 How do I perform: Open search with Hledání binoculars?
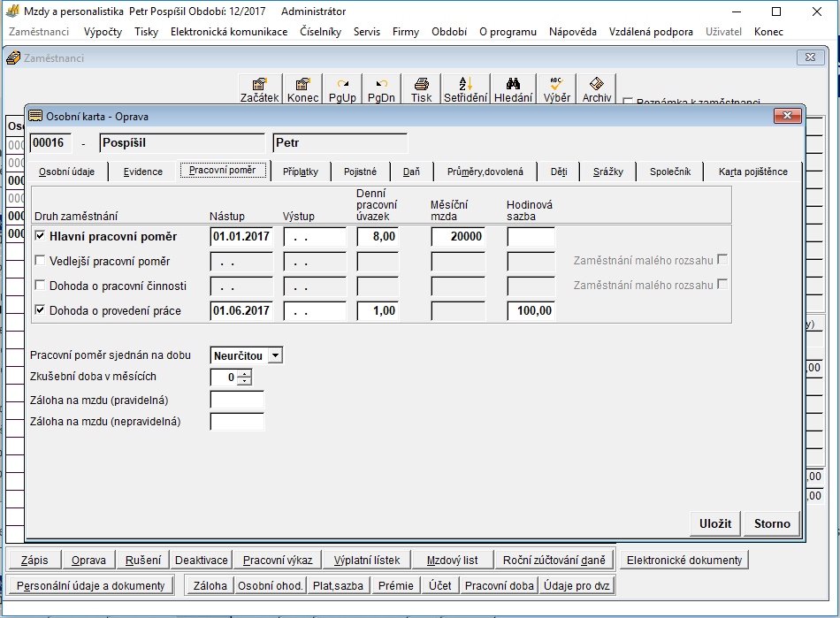point(513,89)
